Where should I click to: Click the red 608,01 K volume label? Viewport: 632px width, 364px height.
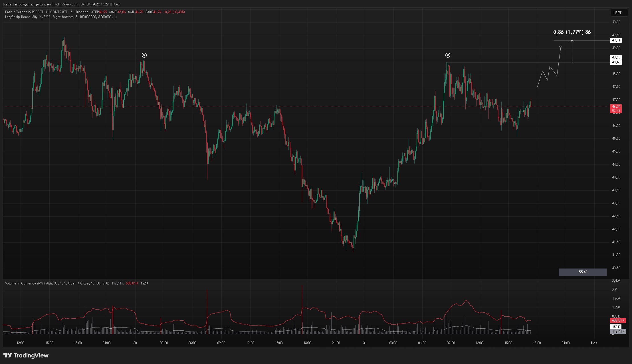[x=618, y=320]
